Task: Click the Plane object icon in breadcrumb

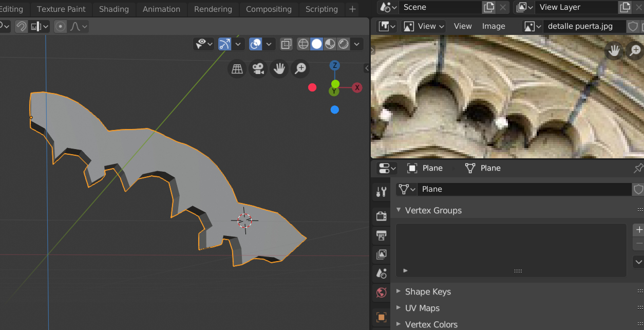Action: (x=412, y=168)
